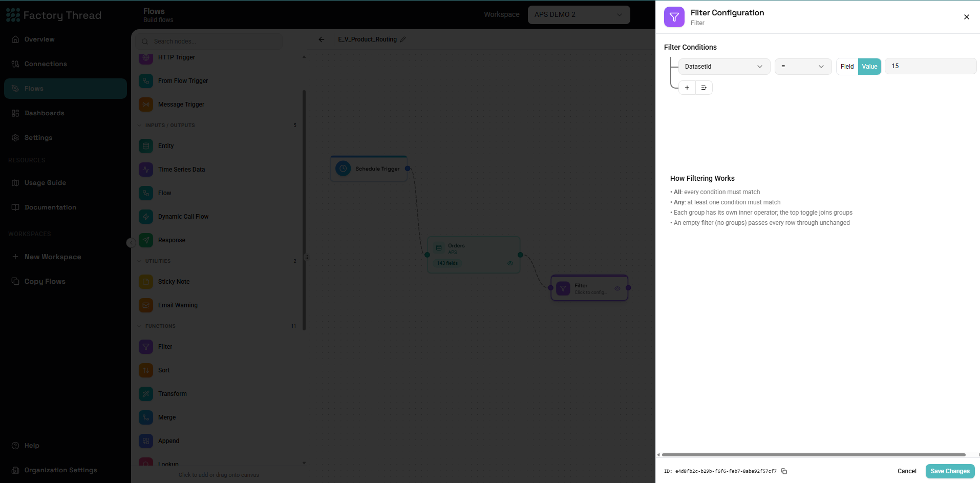Select the Sticky Note icon
980x483 pixels.
coord(146,282)
